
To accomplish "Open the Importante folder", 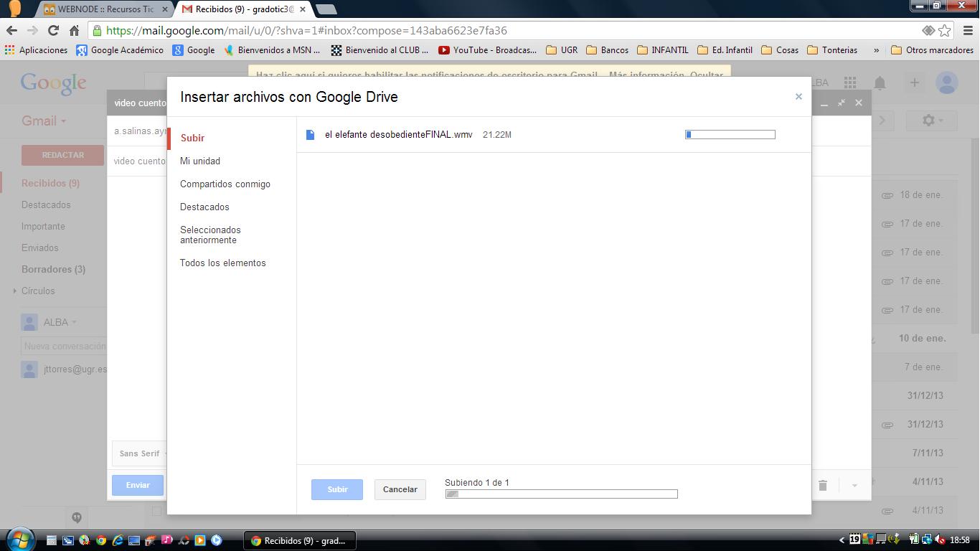I will 43,226.
